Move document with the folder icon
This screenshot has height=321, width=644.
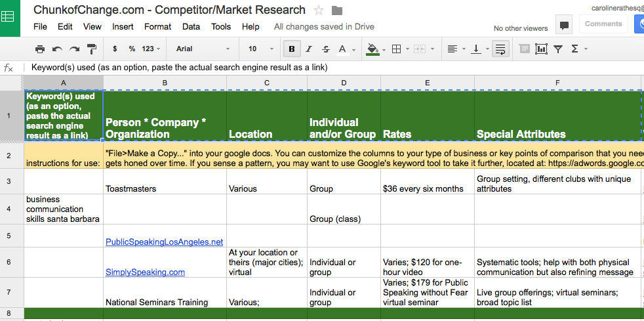[337, 11]
